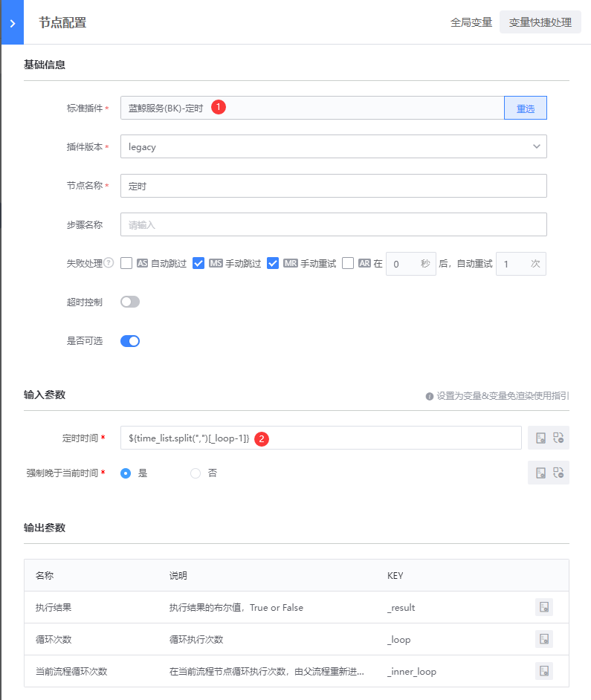Open 全局变量 global variables
The height and width of the screenshot is (700, 591).
point(471,22)
